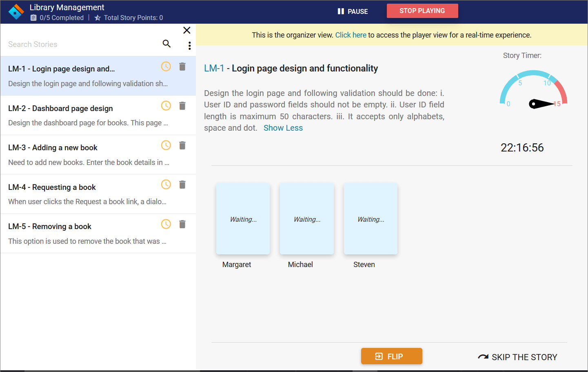Click the clock icon beside LM-3
Viewport: 588px width, 372px height.
[x=166, y=145]
